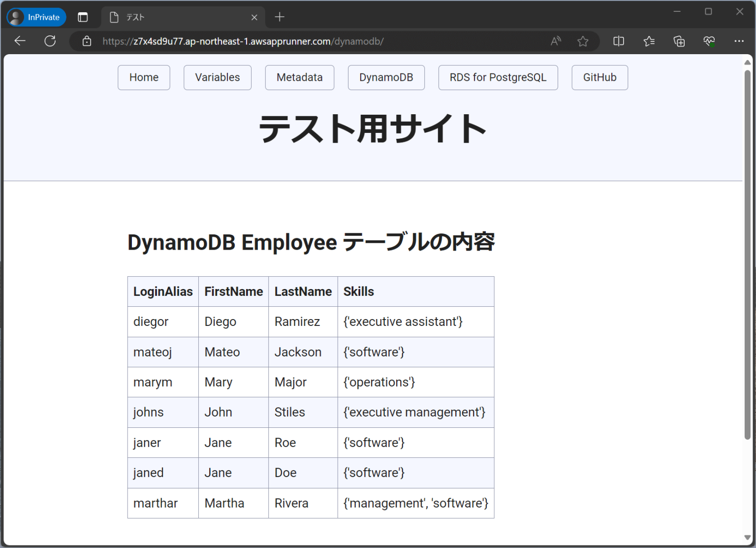Open a new browser tab
Image resolution: width=756 pixels, height=548 pixels.
point(279,17)
